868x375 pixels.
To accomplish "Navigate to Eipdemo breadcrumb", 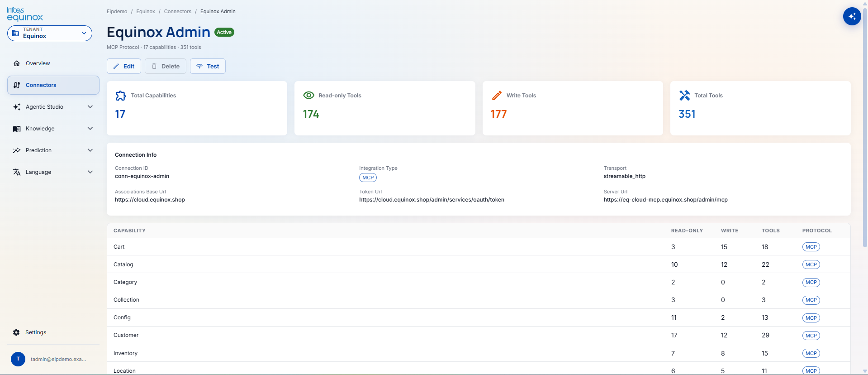I will [117, 11].
